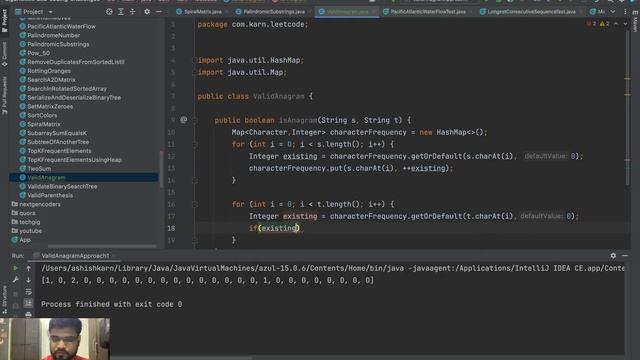The height and width of the screenshot is (360, 640).
Task: Hide the Run tool window
Action: (625, 256)
